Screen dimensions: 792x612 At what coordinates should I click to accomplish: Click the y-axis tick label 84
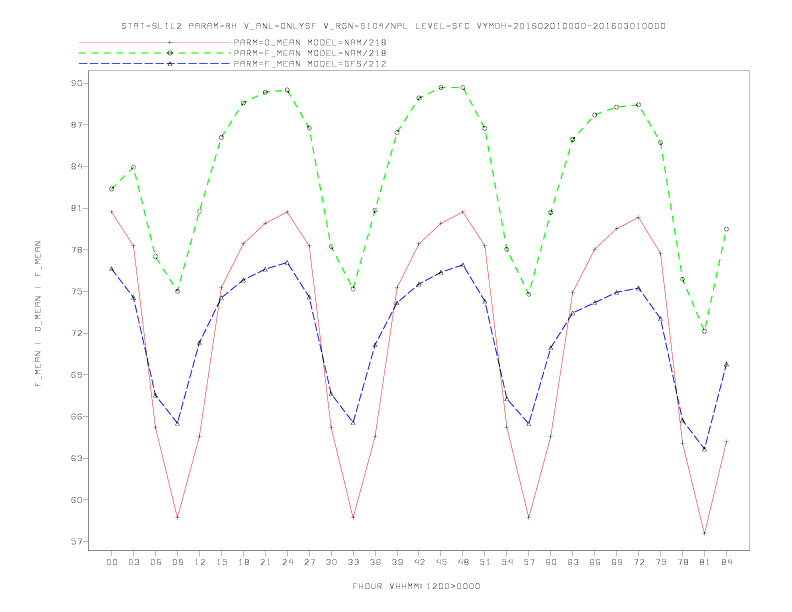(76, 166)
